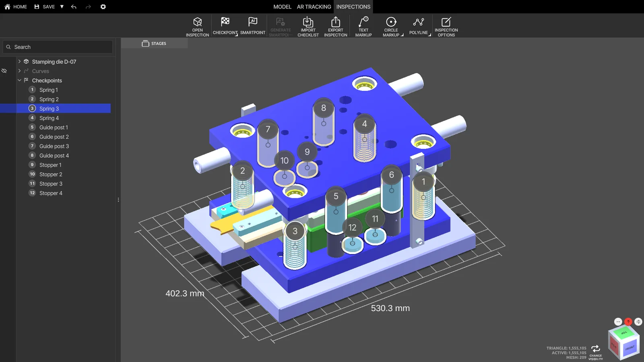644x362 pixels.
Task: Select the Circle Markup tool
Action: tap(391, 27)
